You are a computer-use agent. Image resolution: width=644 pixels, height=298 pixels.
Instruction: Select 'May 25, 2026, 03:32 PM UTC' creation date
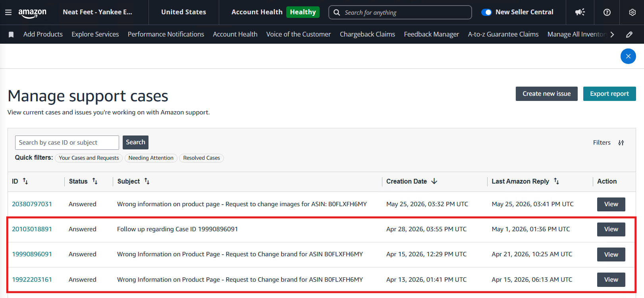click(x=427, y=204)
